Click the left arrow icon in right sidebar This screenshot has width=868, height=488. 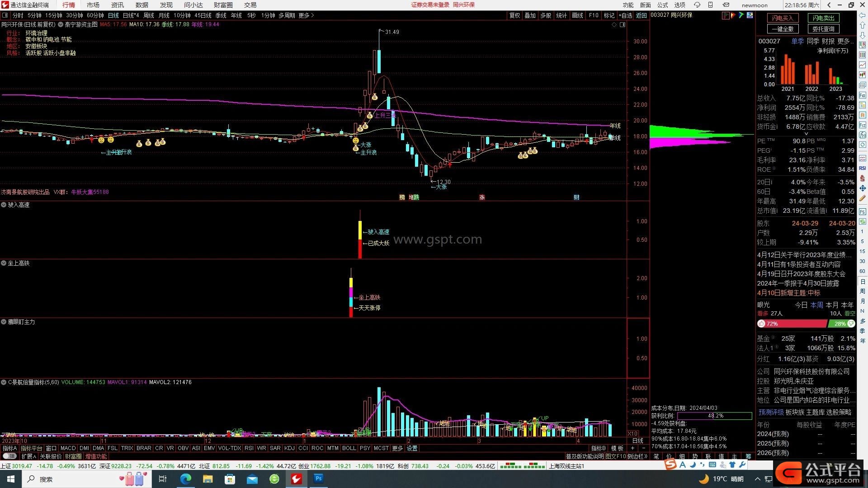pyautogui.click(x=863, y=15)
